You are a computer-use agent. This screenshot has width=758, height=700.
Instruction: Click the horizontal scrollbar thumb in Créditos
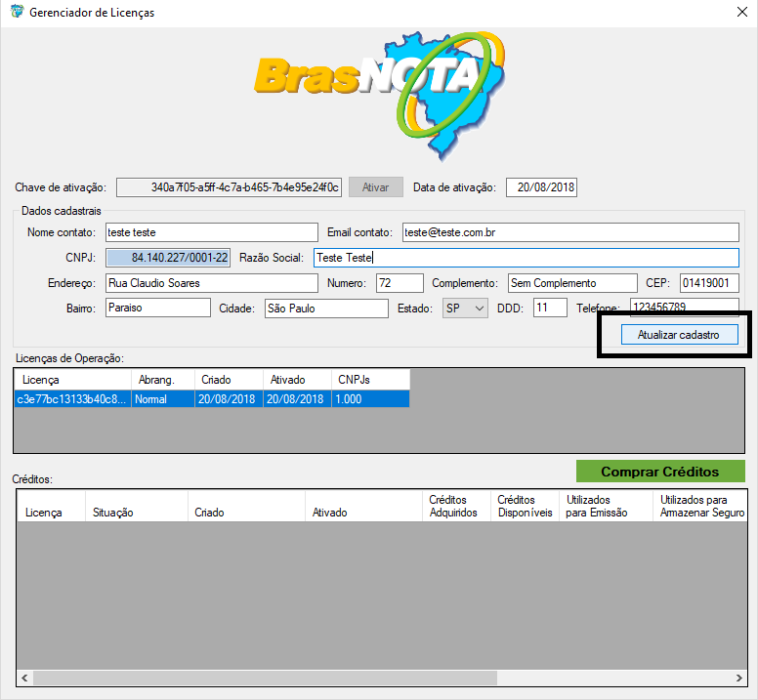(x=265, y=678)
